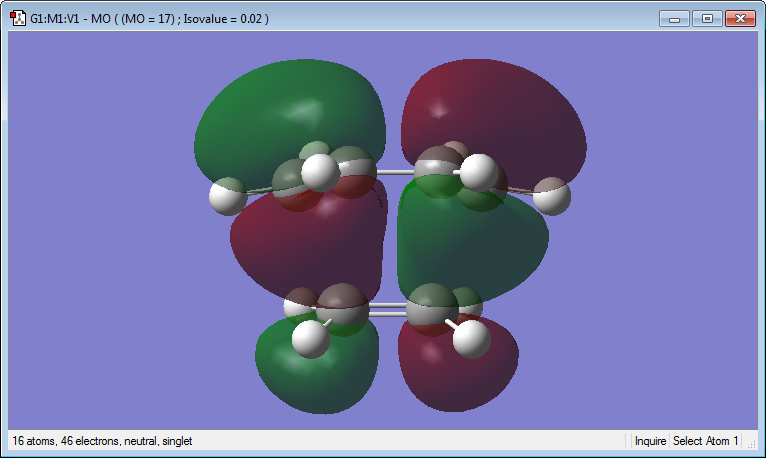The image size is (766, 458).
Task: Select the outermost hydrogen atom on molecule's right side
Action: tap(552, 196)
